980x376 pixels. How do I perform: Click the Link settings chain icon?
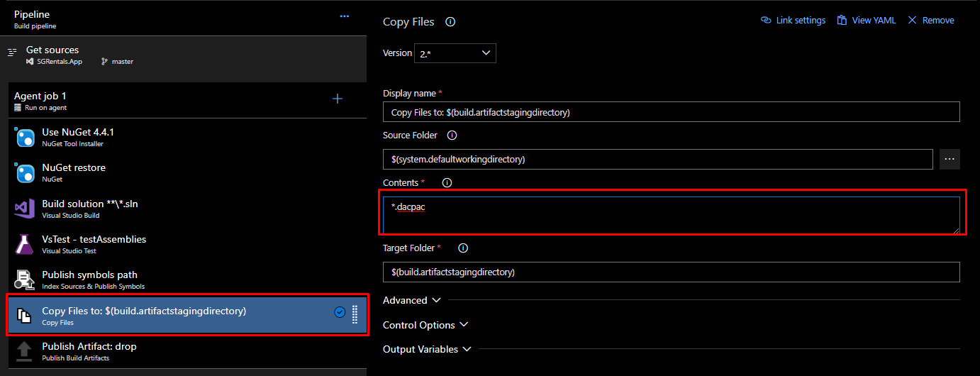(766, 21)
